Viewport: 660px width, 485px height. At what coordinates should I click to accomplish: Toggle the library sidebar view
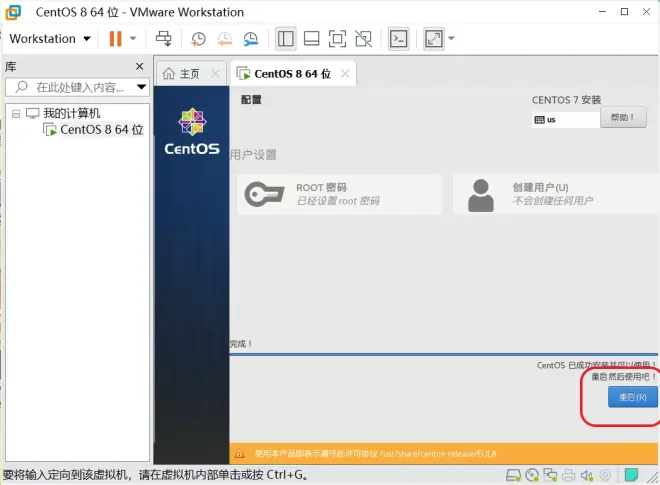click(285, 39)
